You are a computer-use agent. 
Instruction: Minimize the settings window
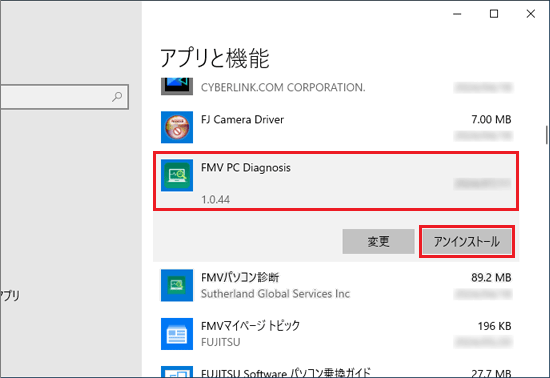coord(457,14)
